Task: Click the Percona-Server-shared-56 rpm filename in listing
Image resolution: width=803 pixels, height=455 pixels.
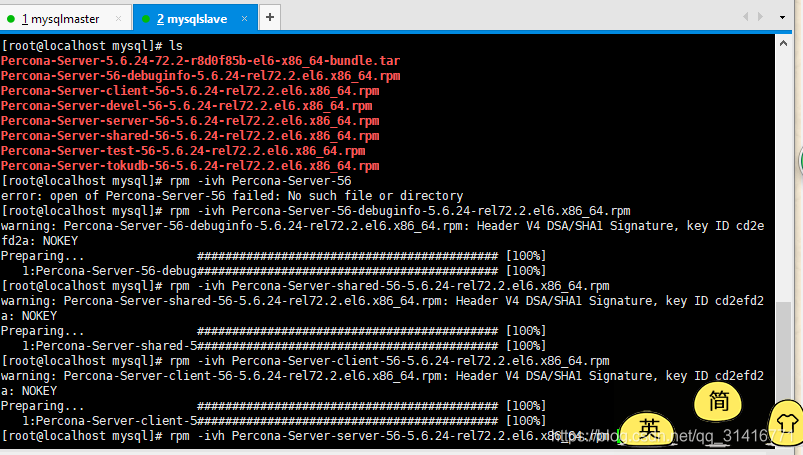Action: click(190, 136)
